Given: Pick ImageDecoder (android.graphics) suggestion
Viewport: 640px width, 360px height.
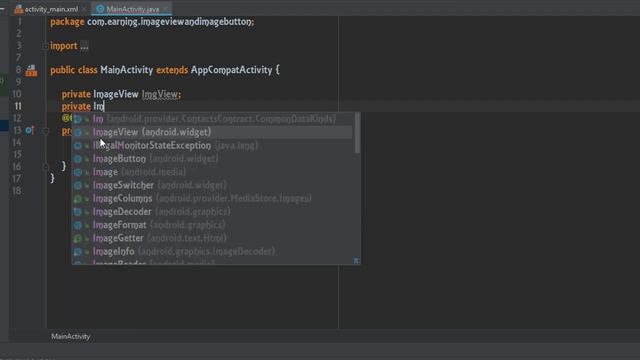Looking at the screenshot, I should coord(212,212).
